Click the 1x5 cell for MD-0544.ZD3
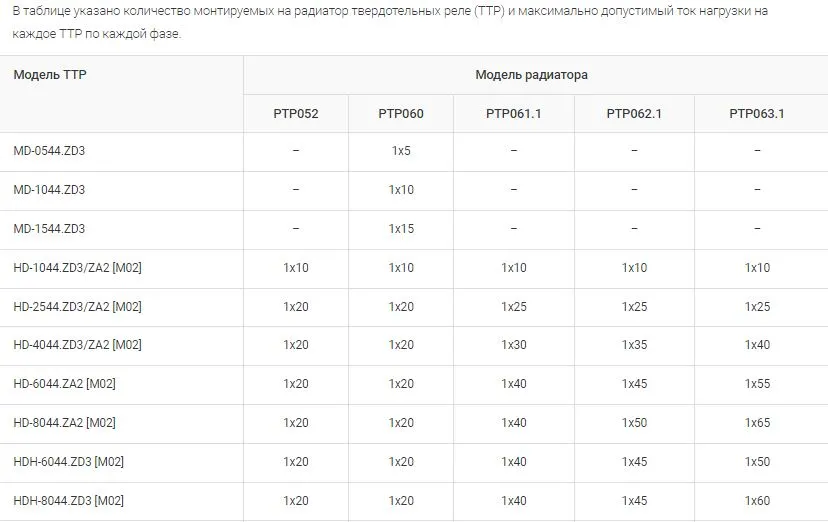 coord(401,151)
